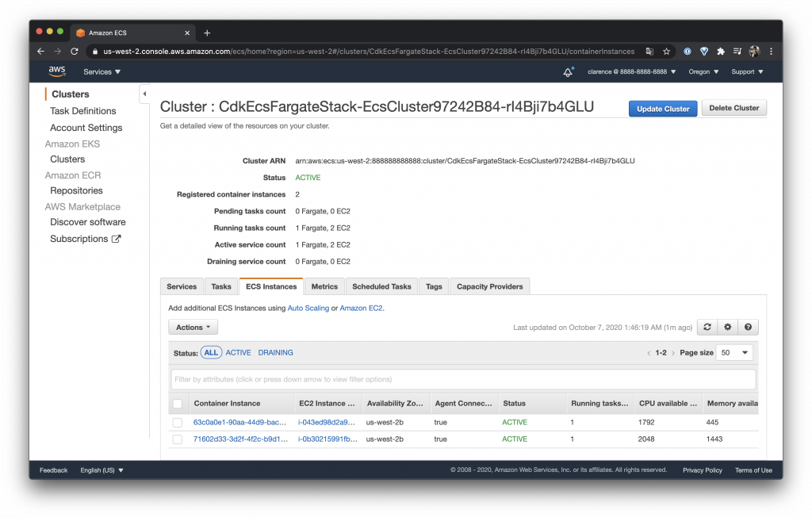Open the Actions dropdown button
Viewport: 812px width, 518px height.
(x=193, y=327)
